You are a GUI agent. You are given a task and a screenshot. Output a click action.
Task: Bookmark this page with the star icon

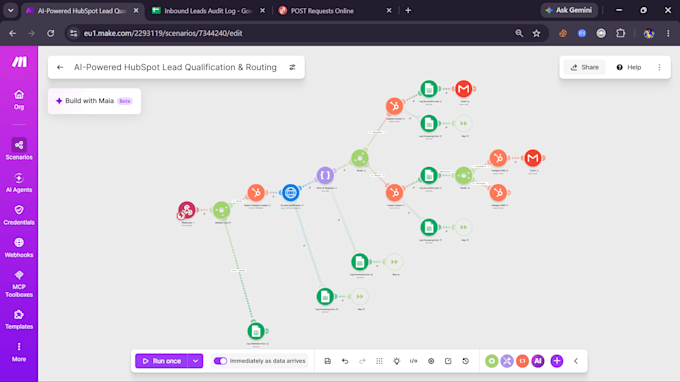pos(536,33)
